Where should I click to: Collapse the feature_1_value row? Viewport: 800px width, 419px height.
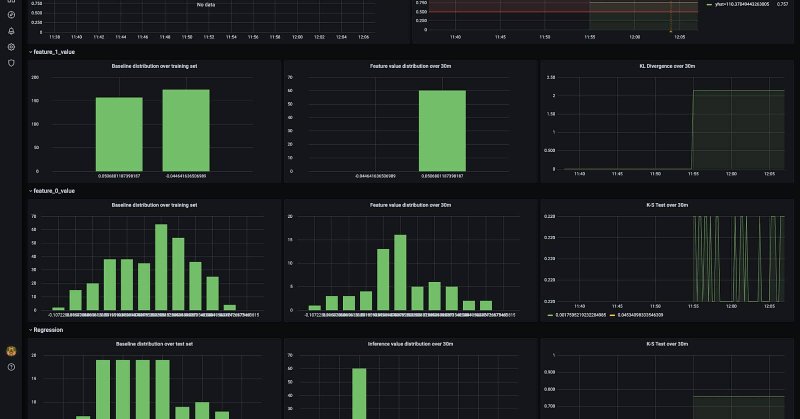click(52, 52)
